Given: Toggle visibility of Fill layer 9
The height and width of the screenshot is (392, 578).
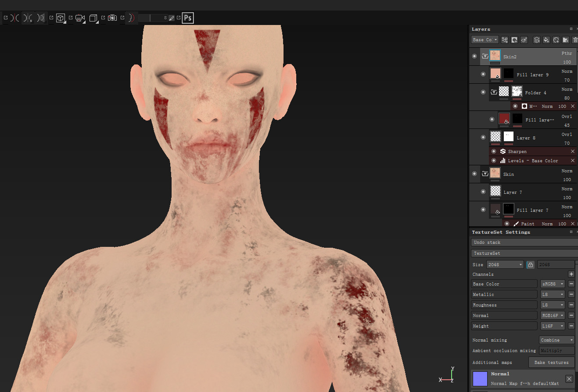Looking at the screenshot, I should [483, 74].
